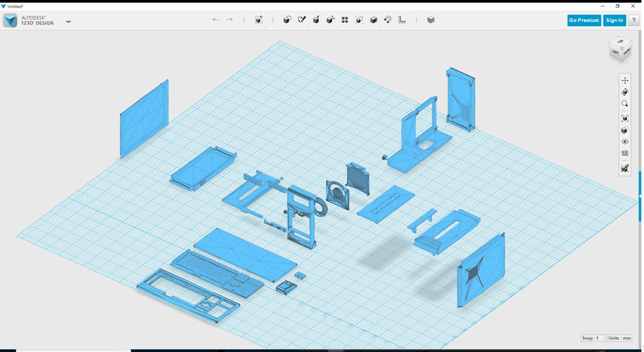Select the Pan navigation tool

click(625, 80)
